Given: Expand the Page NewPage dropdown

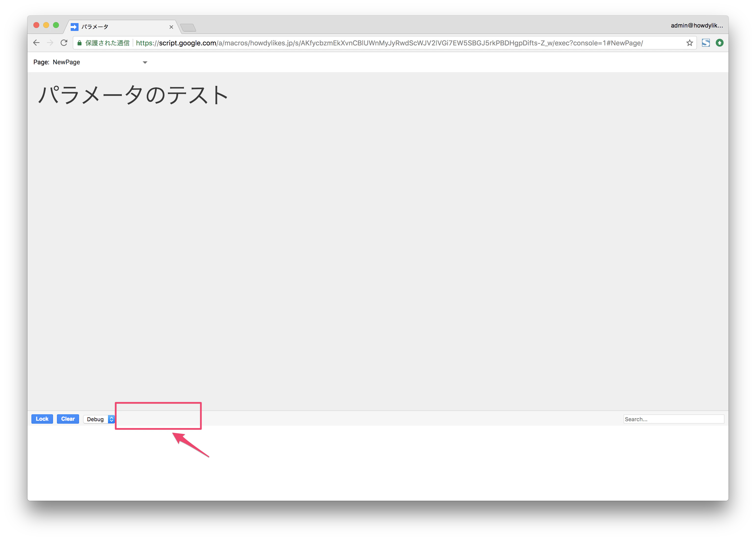Looking at the screenshot, I should tap(145, 62).
